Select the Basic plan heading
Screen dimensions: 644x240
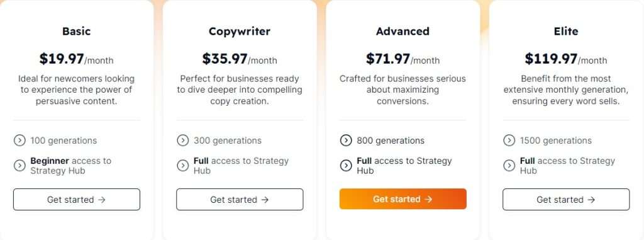coord(77,31)
